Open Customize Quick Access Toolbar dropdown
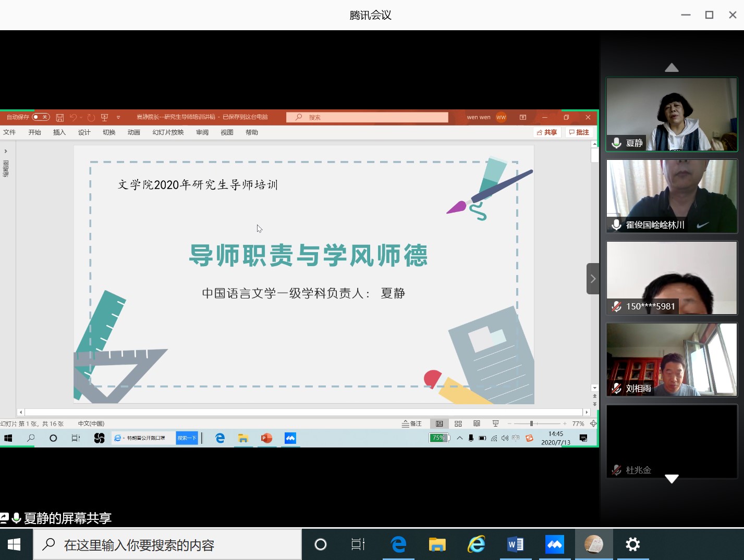 (118, 117)
